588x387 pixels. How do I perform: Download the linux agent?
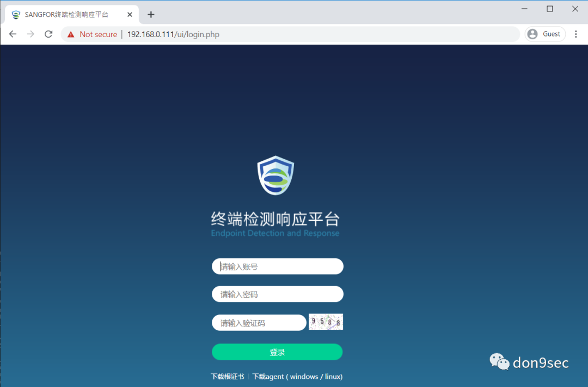click(332, 377)
